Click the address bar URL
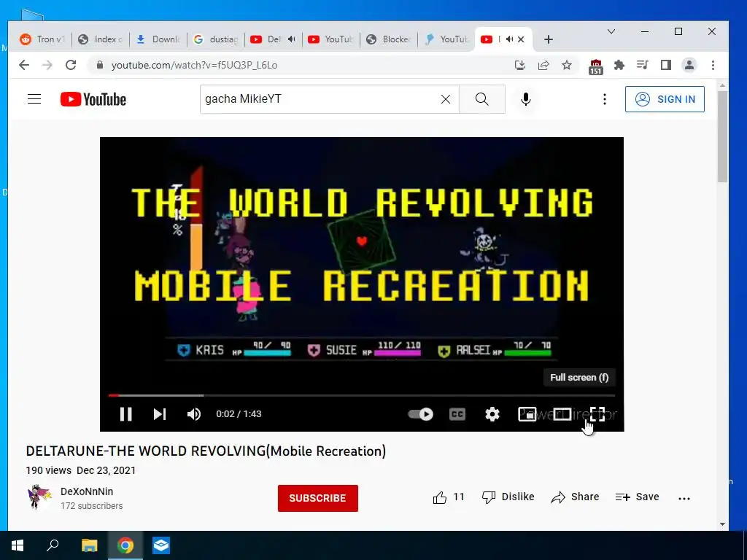747x560 pixels. tap(194, 65)
